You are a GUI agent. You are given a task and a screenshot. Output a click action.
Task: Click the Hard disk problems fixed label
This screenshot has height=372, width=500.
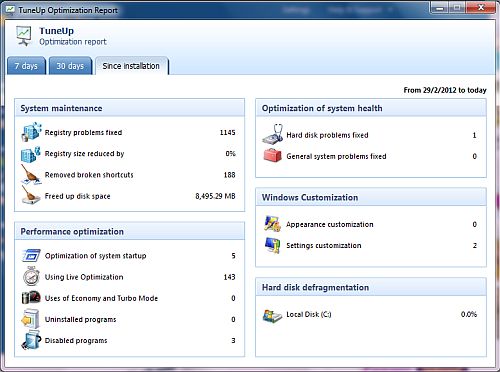click(327, 135)
